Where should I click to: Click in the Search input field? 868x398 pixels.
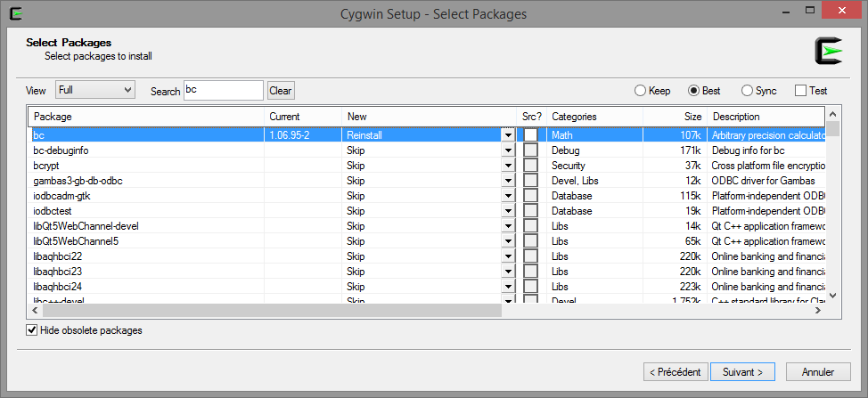point(223,90)
